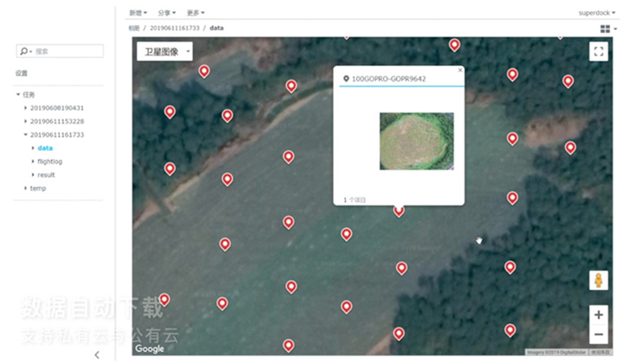Expand the temp folder arrow

coord(25,188)
